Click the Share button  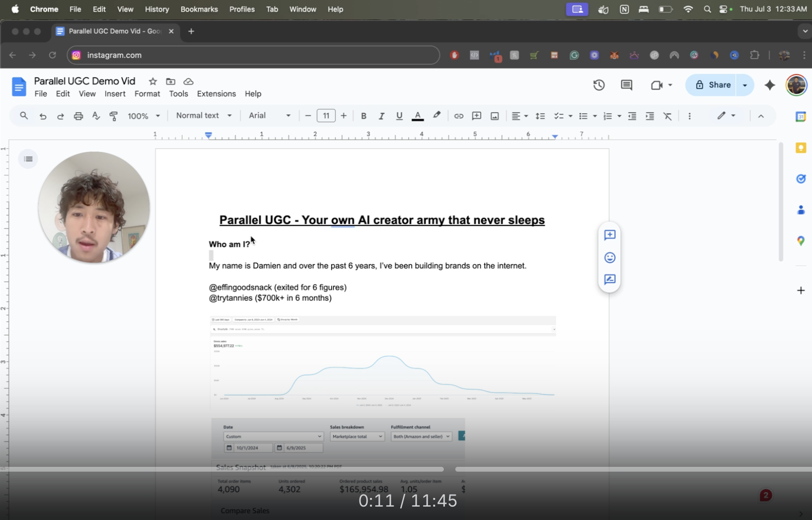pyautogui.click(x=713, y=85)
